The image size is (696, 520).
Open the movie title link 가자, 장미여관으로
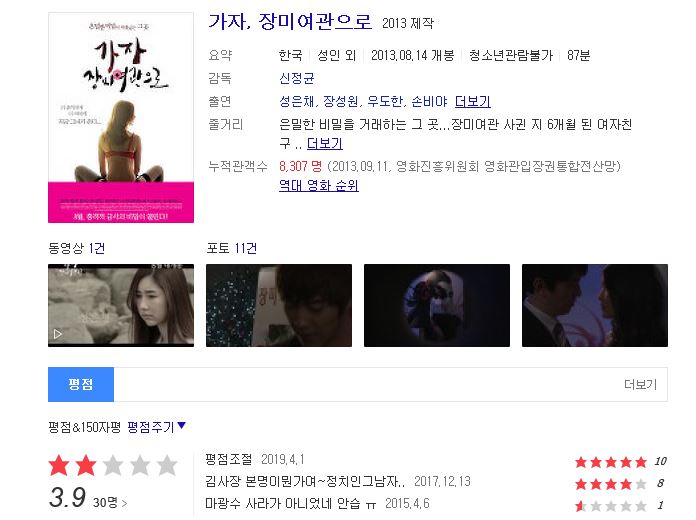[x=290, y=21]
